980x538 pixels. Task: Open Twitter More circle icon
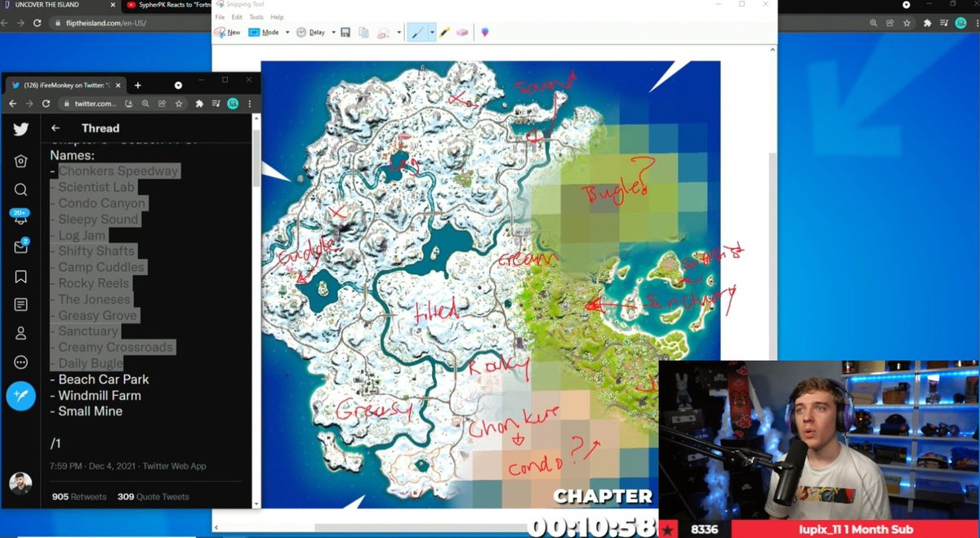coord(20,362)
